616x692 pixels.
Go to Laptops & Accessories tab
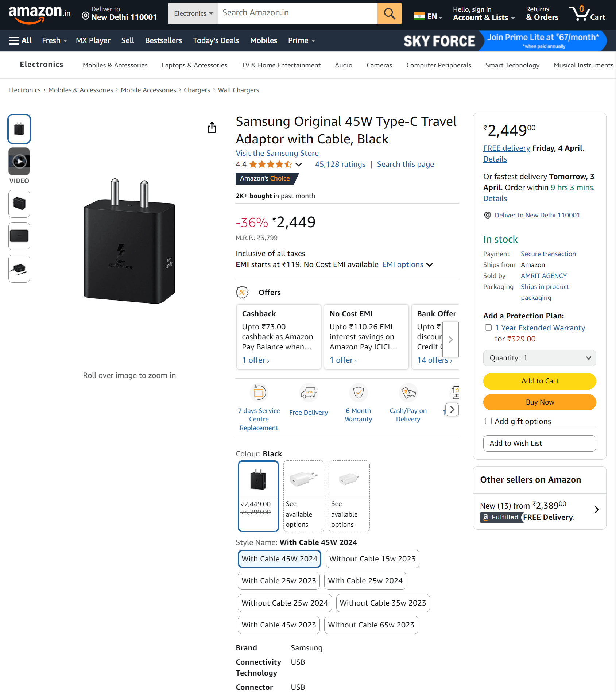point(194,65)
